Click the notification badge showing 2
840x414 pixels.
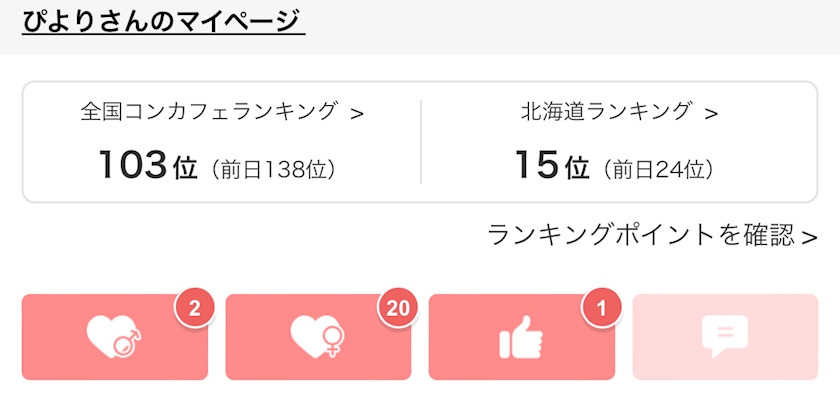pyautogui.click(x=194, y=309)
